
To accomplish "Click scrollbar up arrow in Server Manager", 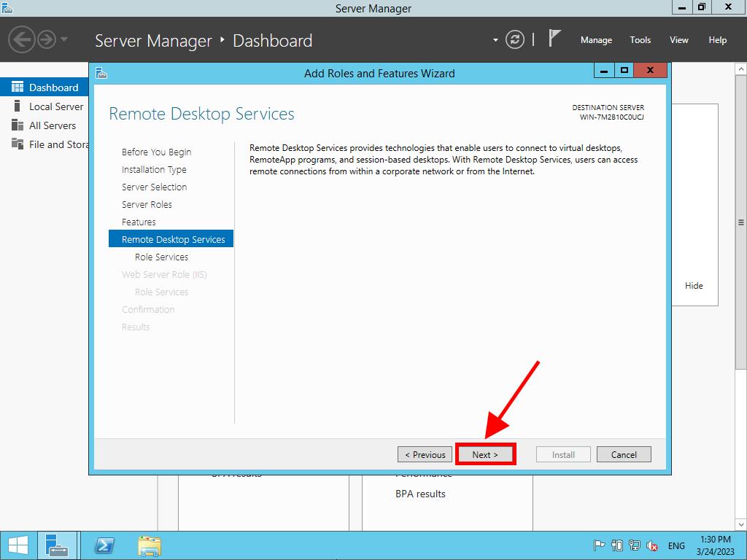I will click(741, 69).
